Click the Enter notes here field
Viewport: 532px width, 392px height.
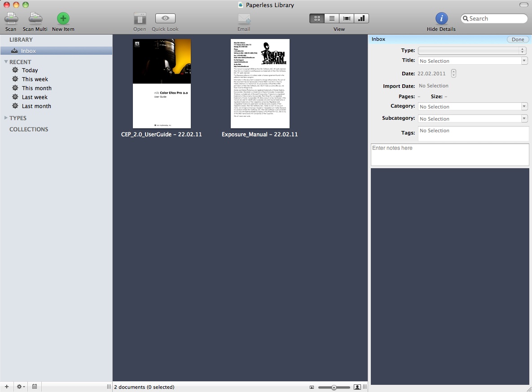tap(450, 155)
